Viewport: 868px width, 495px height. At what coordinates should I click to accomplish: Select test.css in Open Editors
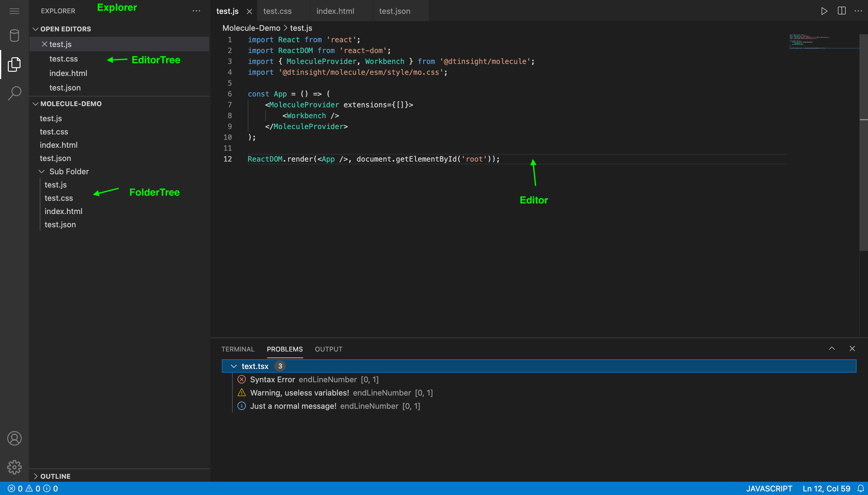119,59
